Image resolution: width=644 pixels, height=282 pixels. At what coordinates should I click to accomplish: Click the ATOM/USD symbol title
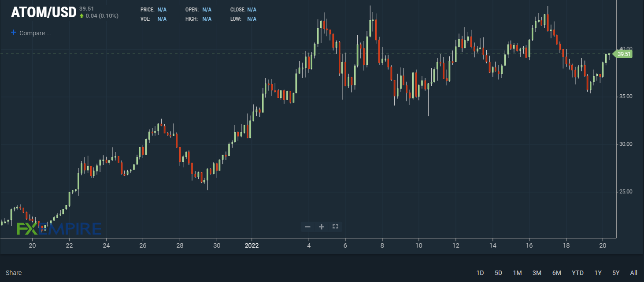[x=43, y=12]
